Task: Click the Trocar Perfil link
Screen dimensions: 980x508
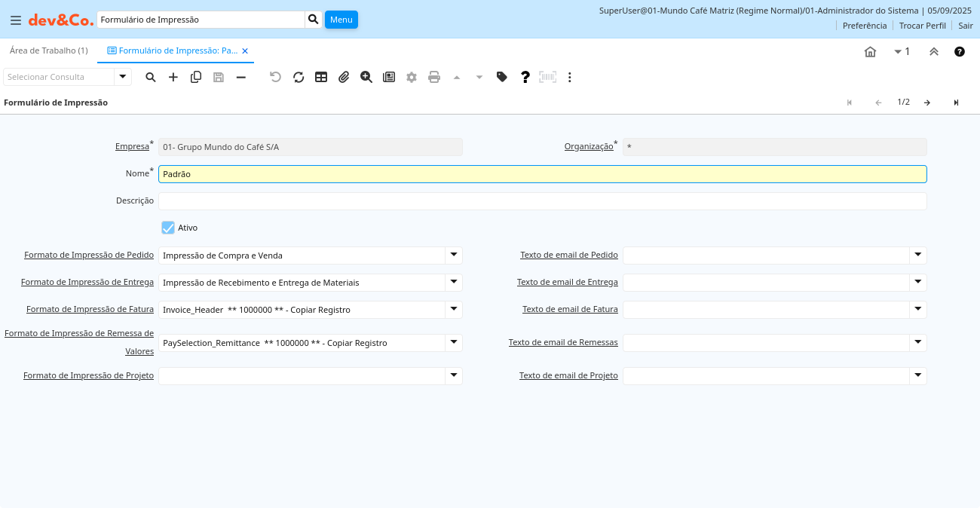Action: 922,26
